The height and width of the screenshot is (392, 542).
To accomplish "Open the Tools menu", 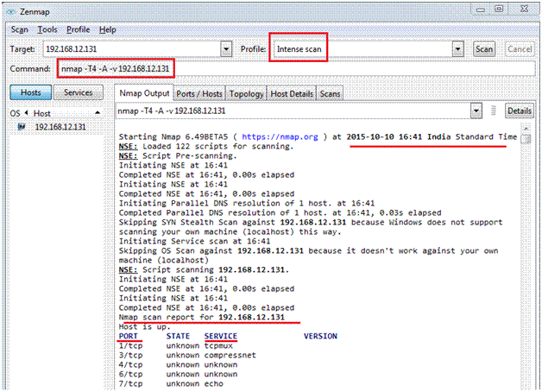I will [47, 29].
